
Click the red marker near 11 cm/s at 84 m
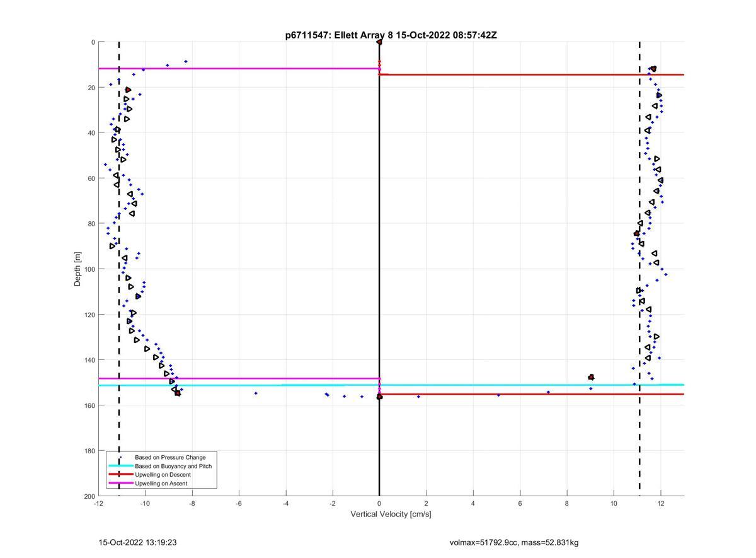tap(637, 233)
